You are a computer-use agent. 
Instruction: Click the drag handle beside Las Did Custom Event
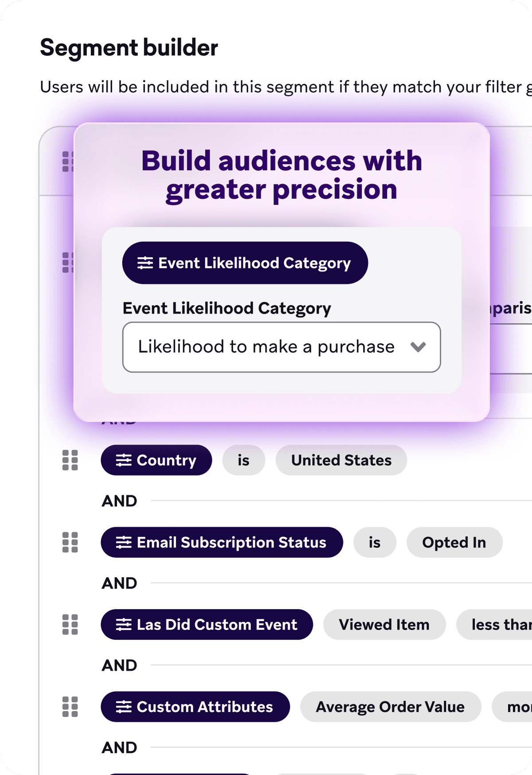[x=70, y=625]
